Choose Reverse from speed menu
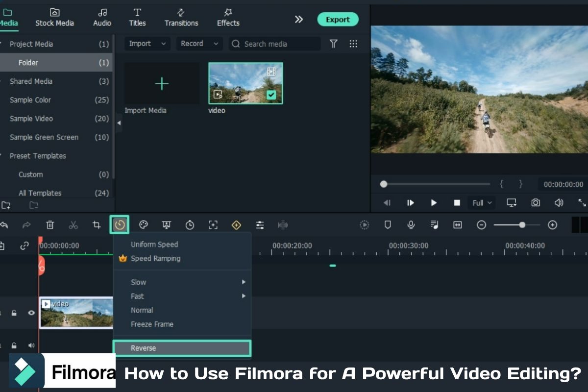Viewport: 588px width, 392px height. pos(182,348)
